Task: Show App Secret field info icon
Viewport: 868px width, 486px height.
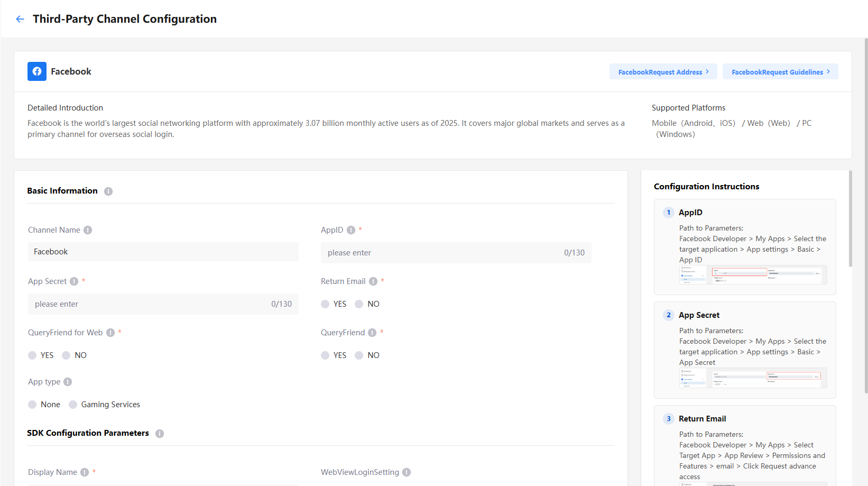Action: (x=74, y=281)
